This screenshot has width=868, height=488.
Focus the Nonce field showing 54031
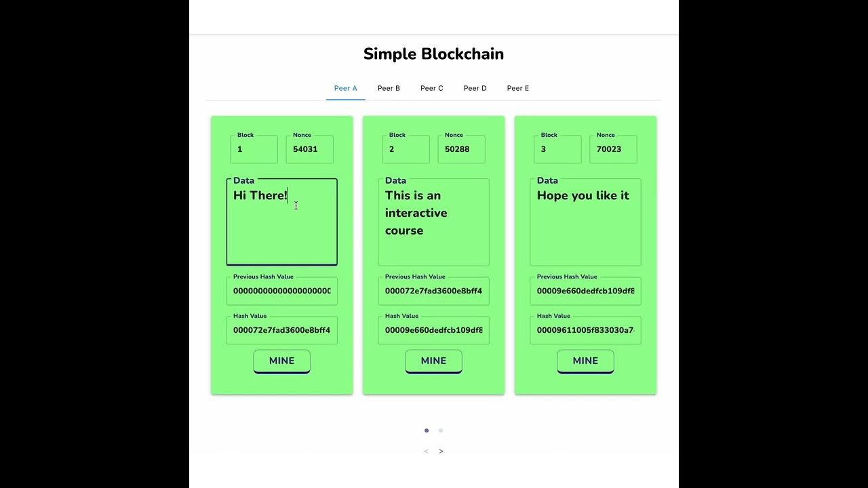coord(309,149)
